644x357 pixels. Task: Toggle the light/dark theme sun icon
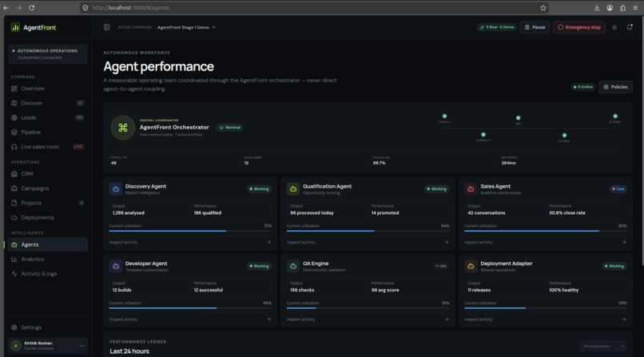(614, 27)
